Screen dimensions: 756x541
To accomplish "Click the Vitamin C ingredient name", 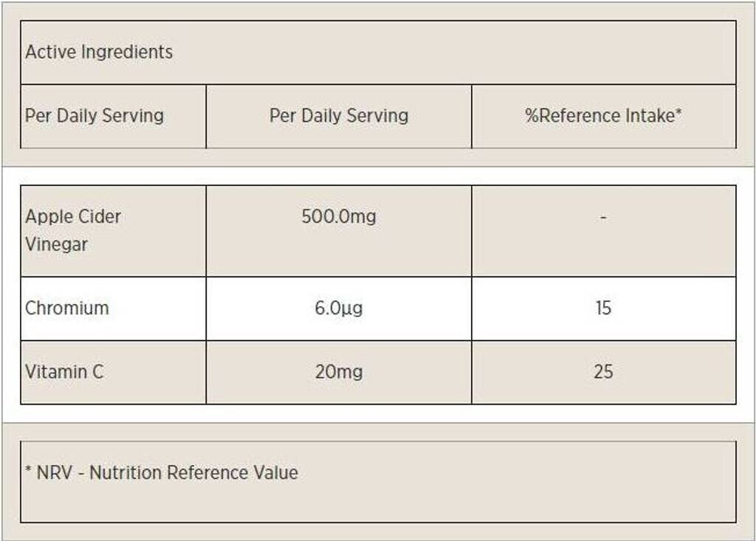I will pyautogui.click(x=64, y=372).
